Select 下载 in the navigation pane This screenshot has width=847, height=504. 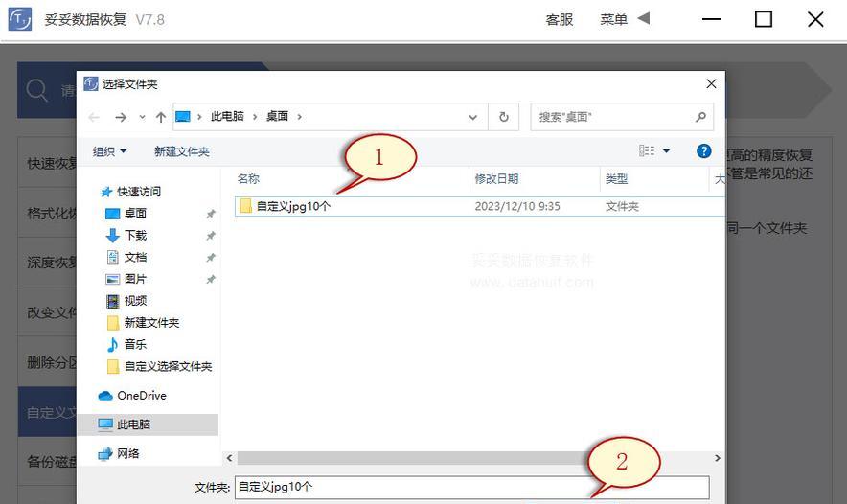[135, 236]
